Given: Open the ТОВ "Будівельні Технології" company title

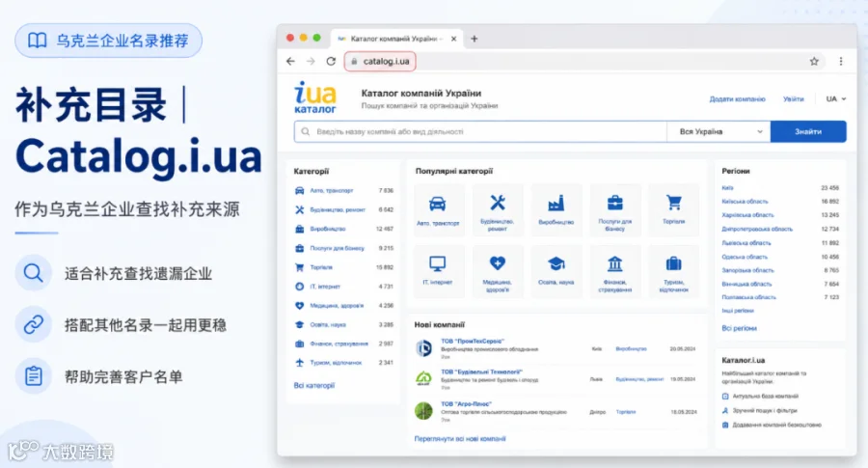Looking at the screenshot, I should tap(481, 372).
